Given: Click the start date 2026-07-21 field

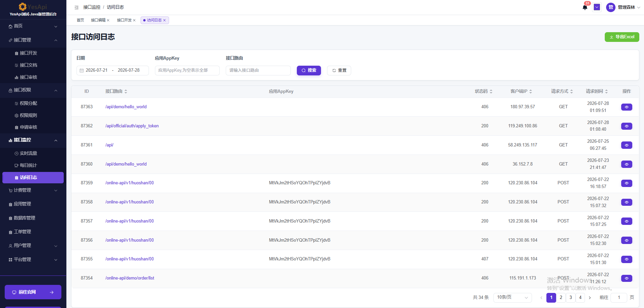Looking at the screenshot, I should tap(97, 70).
